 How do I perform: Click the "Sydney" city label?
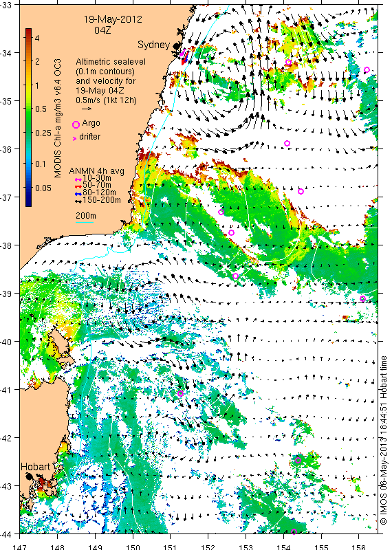pos(154,45)
